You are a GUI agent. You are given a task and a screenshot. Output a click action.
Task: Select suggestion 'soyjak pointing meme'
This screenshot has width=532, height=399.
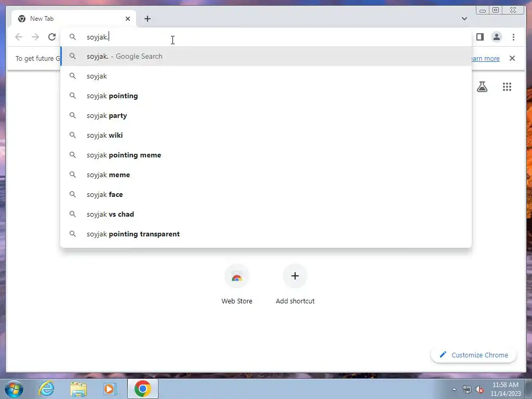click(x=266, y=155)
